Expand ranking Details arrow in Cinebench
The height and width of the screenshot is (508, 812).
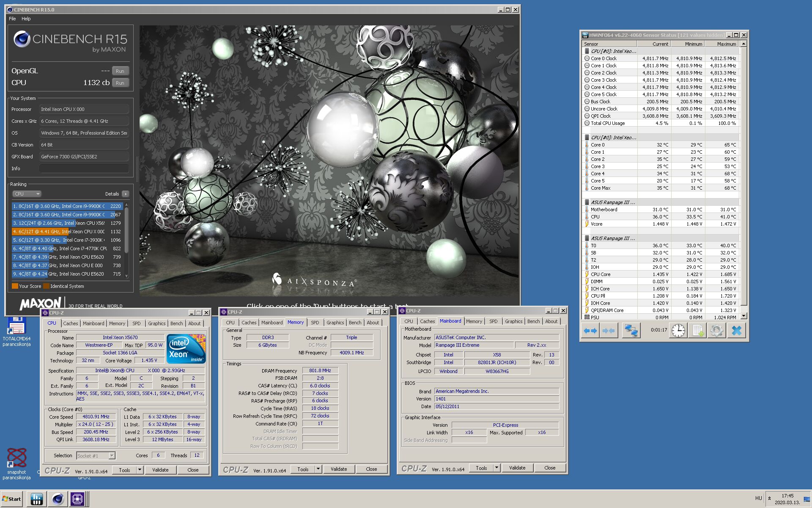126,194
